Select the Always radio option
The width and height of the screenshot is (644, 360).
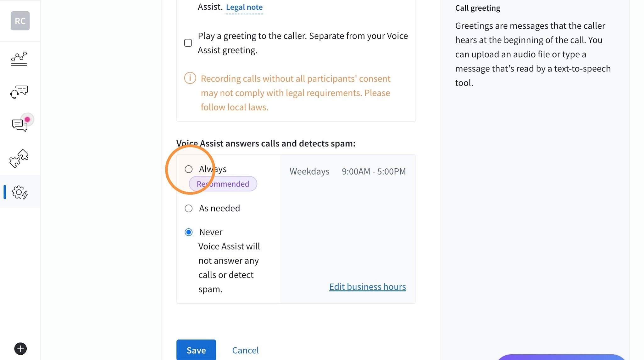pyautogui.click(x=189, y=169)
